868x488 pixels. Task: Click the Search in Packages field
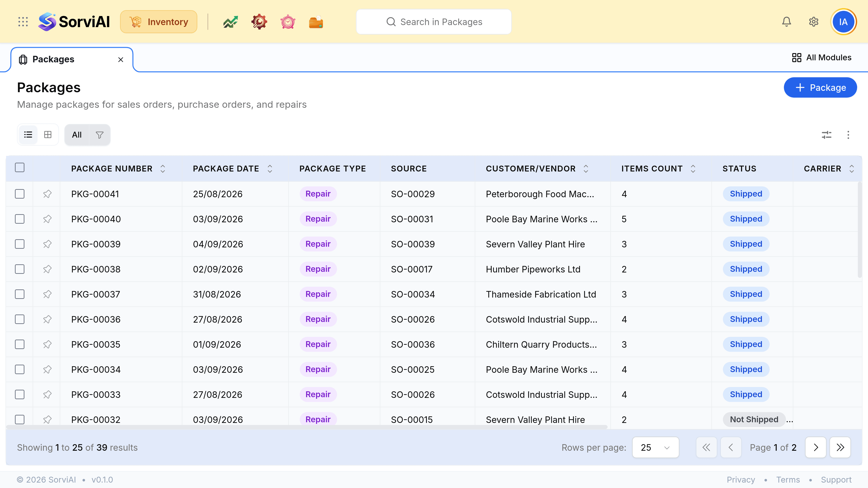(x=434, y=22)
